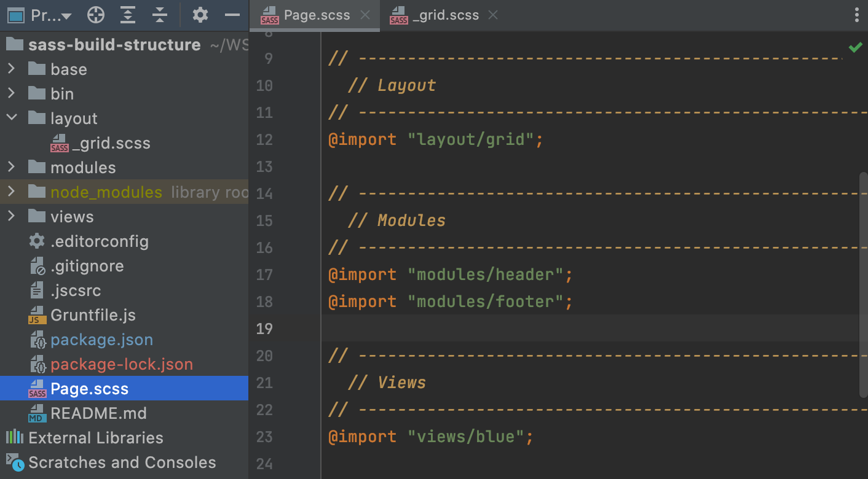Open Project tool window settings gear

(x=200, y=15)
